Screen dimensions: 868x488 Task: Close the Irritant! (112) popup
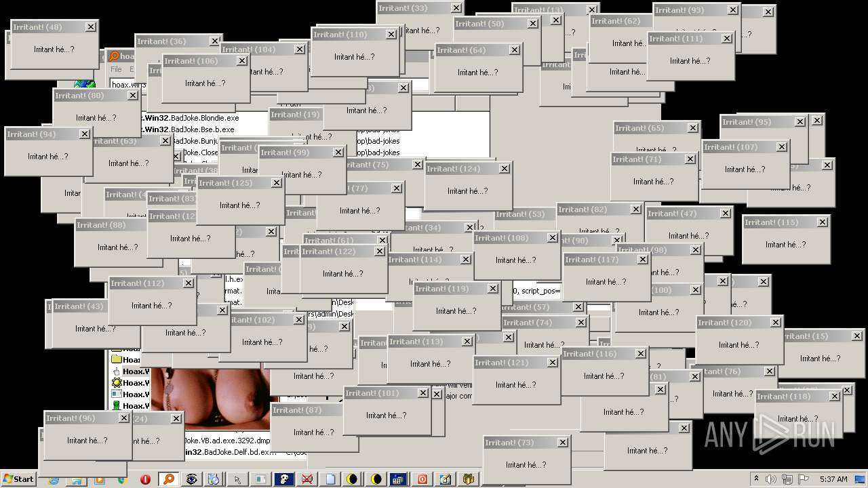pyautogui.click(x=188, y=283)
